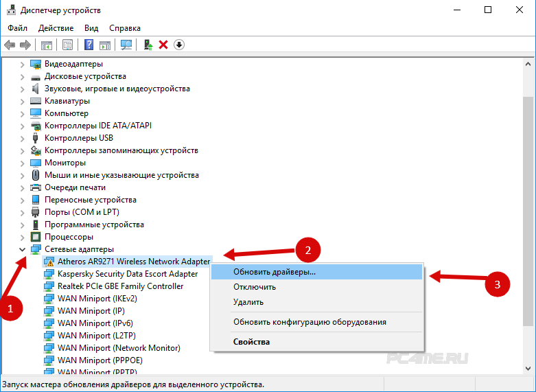Click the Device Manager title bar icon

click(12, 10)
